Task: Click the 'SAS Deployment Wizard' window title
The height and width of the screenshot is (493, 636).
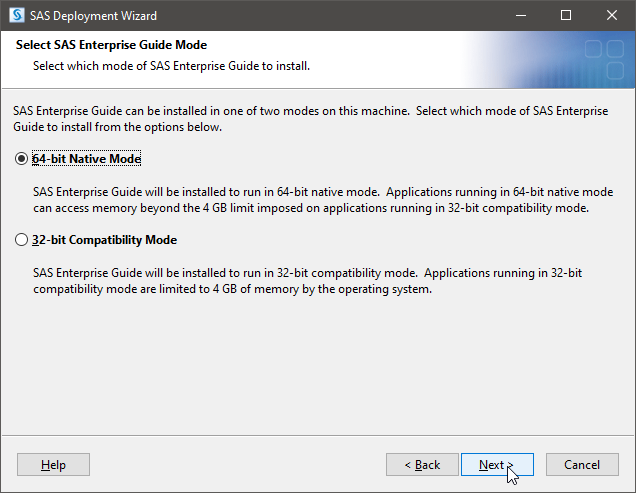Action: [93, 15]
